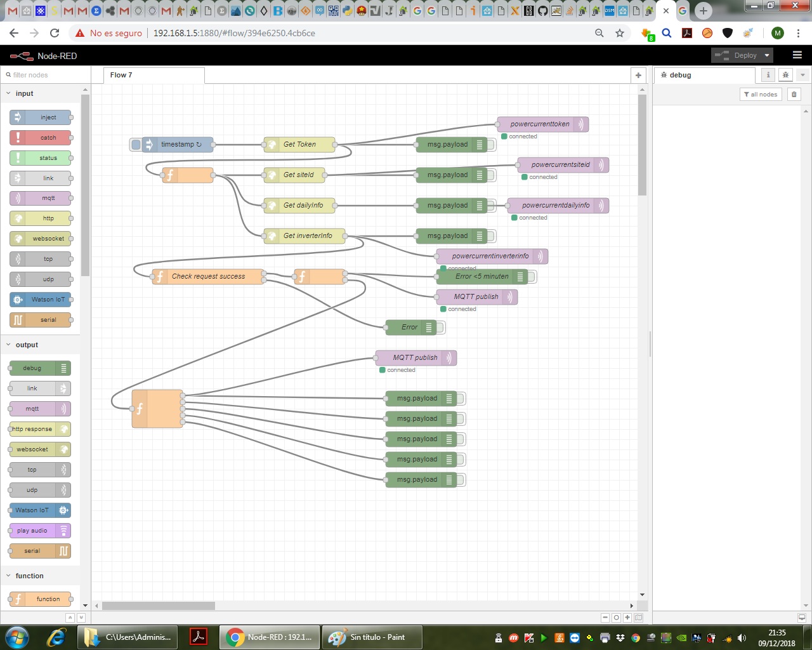
Task: Add a new flow tab with plus icon
Action: point(638,76)
